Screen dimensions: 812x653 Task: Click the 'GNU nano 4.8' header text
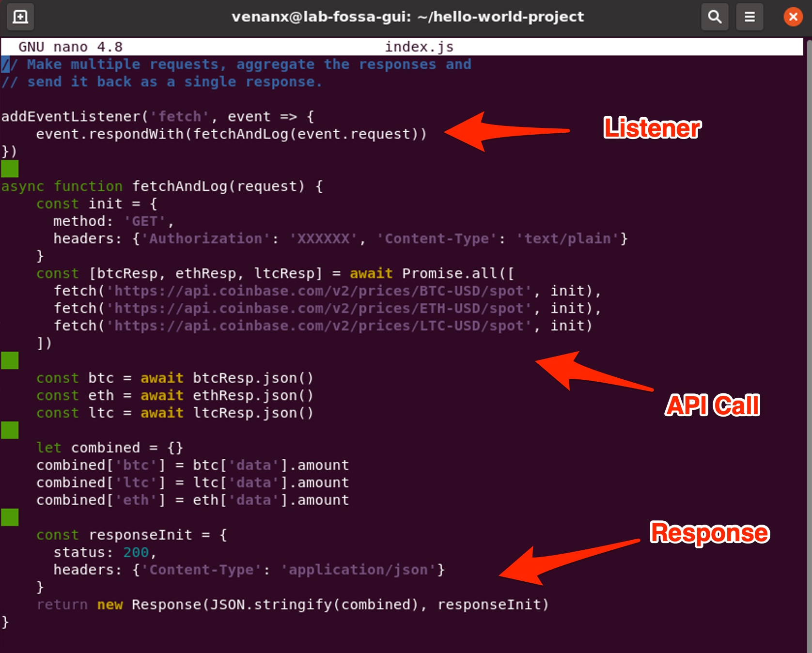[71, 47]
